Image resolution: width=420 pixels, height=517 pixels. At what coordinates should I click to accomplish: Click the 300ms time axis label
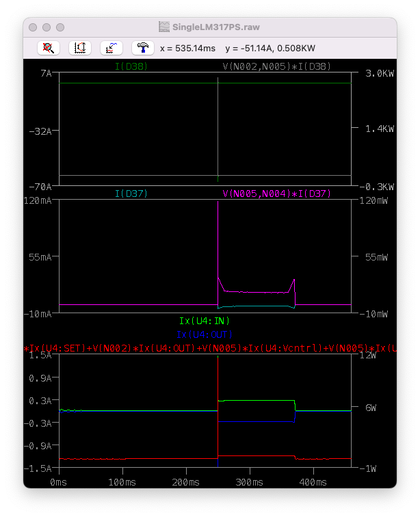tap(250, 482)
